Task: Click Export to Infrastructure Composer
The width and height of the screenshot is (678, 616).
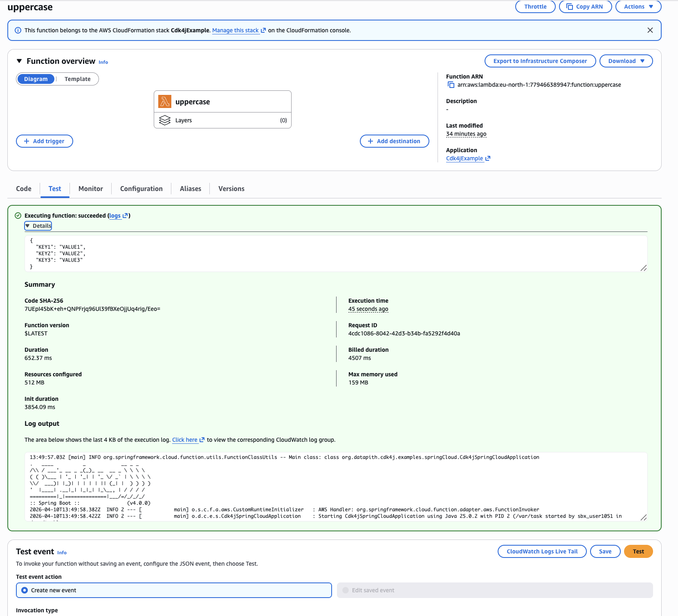Action: (540, 61)
